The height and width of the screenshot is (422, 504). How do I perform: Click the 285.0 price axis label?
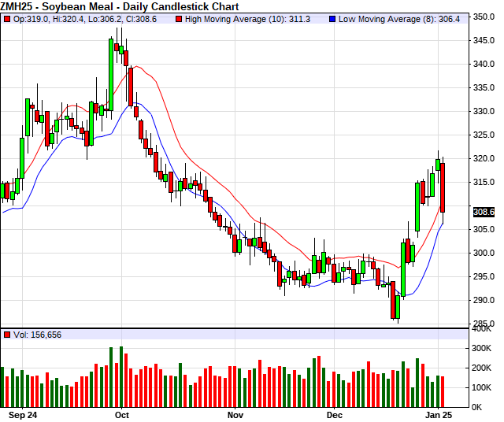click(484, 324)
